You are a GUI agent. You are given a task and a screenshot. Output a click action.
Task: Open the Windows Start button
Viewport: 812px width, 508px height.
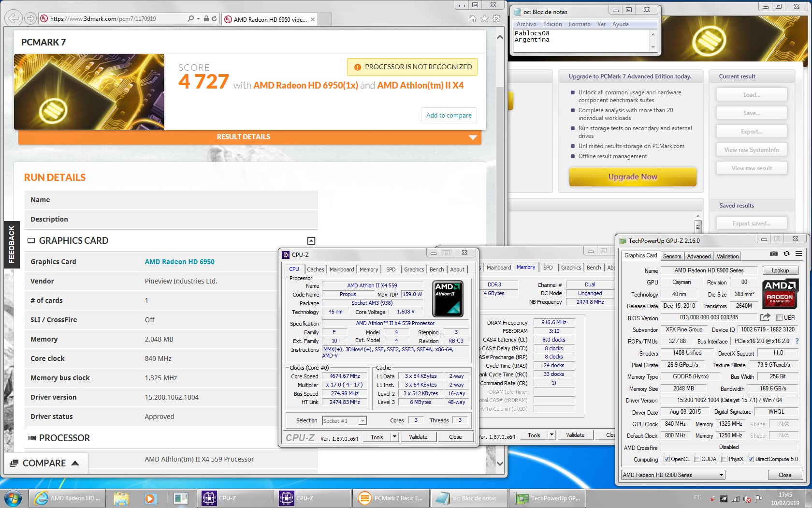[13, 498]
